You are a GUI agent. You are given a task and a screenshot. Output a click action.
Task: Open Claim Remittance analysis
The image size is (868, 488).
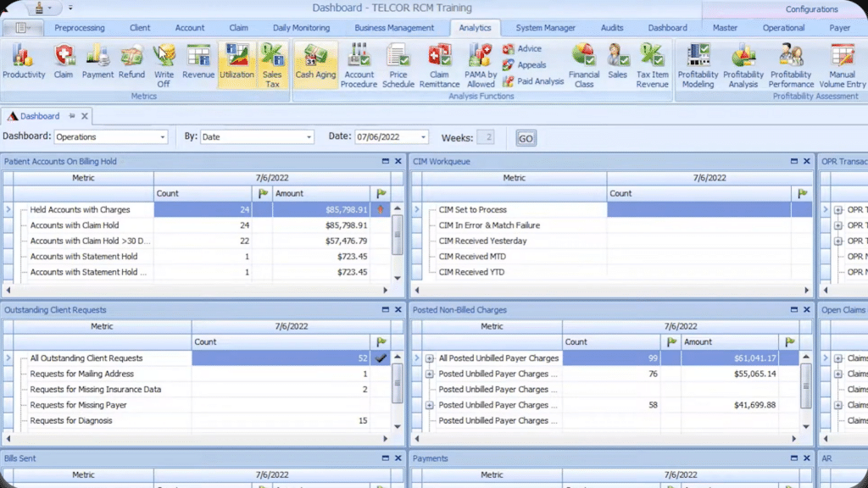(440, 65)
